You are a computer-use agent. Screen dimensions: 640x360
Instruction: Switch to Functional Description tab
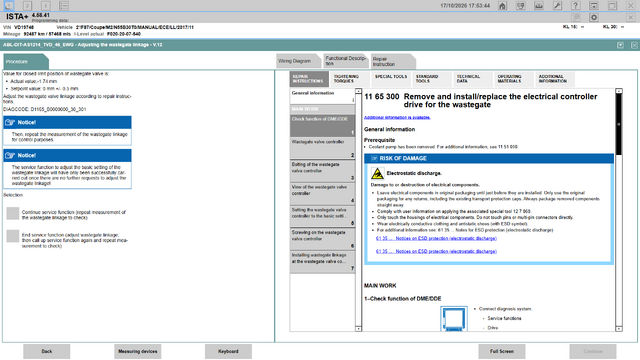coord(345,61)
